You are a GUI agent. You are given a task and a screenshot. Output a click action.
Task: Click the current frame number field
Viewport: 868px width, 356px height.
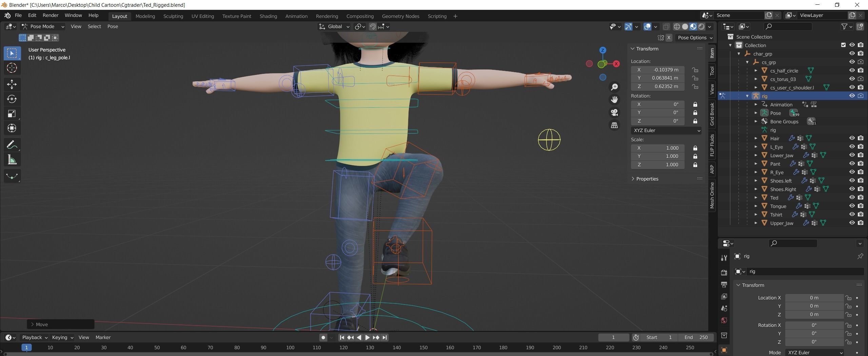pos(613,337)
